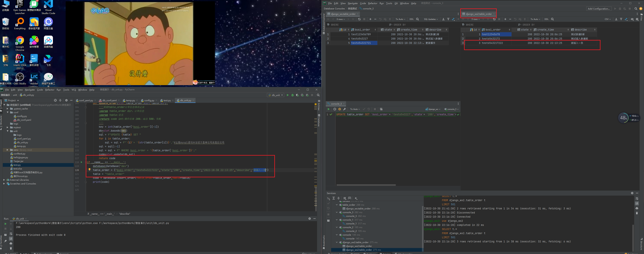644x254 pixels.
Task: Click DDL button in django_wx2 grid toolbar
Action: click(546, 19)
